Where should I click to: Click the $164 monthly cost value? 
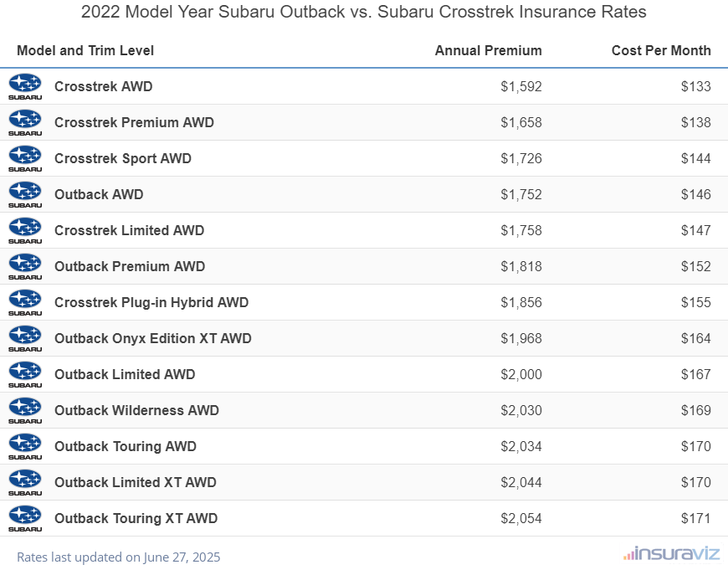click(x=696, y=339)
